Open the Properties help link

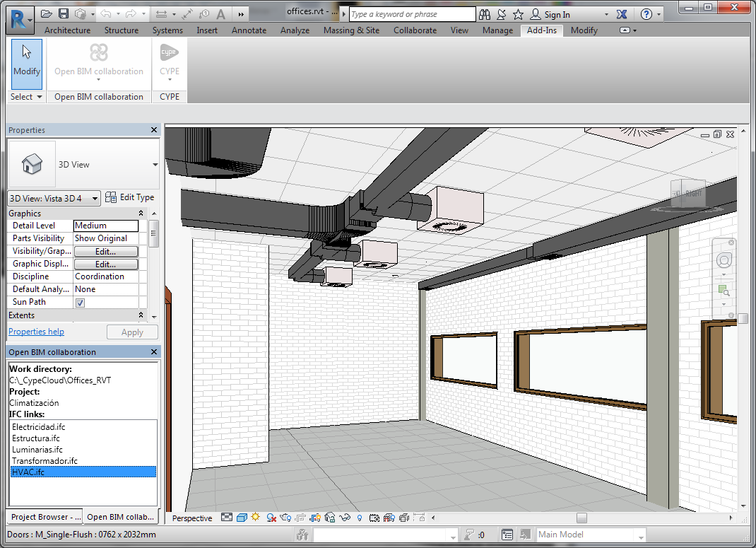[36, 332]
